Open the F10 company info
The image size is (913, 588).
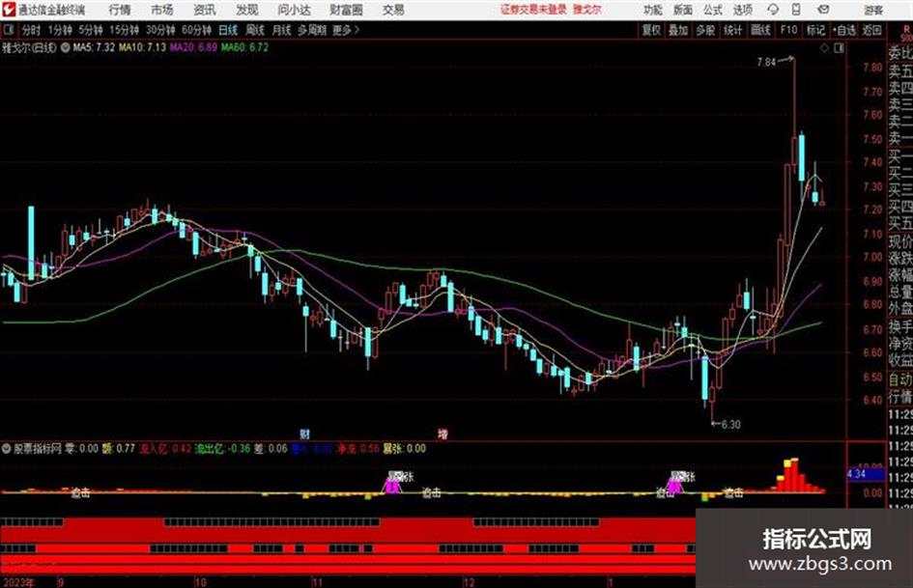[788, 30]
